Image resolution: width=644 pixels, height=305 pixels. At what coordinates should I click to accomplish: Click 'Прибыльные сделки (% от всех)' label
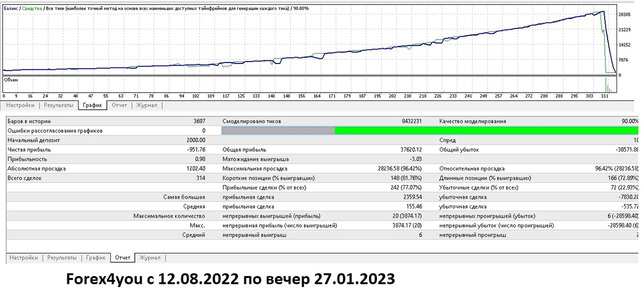(264, 187)
